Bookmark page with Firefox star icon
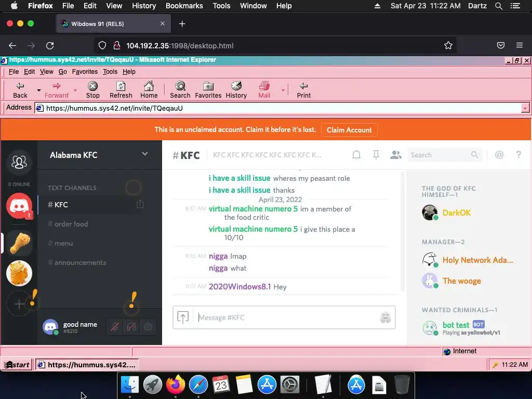The width and height of the screenshot is (532, 399). coord(448,46)
